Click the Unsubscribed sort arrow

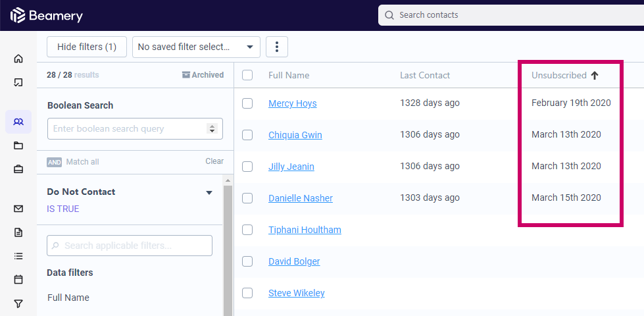[x=594, y=75]
